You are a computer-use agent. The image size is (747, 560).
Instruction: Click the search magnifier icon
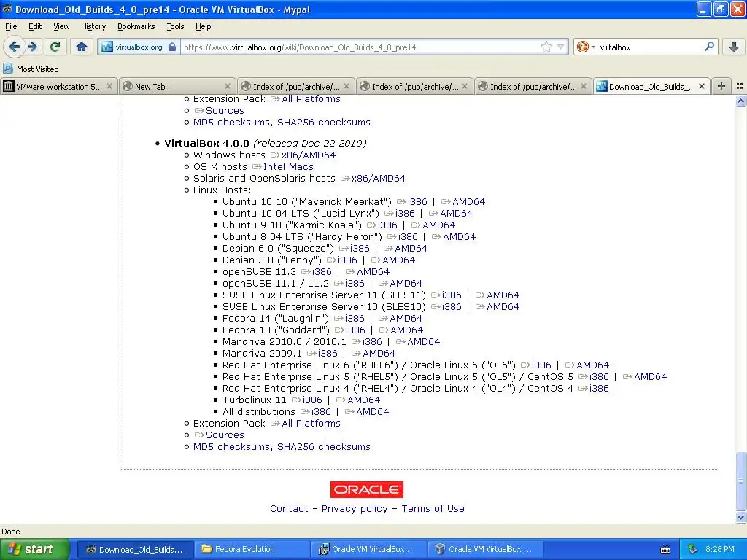click(x=709, y=47)
